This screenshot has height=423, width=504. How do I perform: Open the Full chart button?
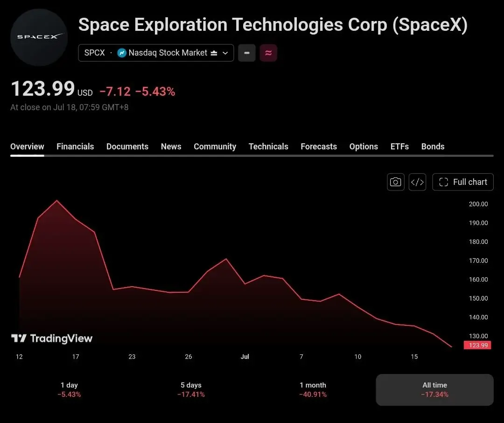(x=463, y=182)
